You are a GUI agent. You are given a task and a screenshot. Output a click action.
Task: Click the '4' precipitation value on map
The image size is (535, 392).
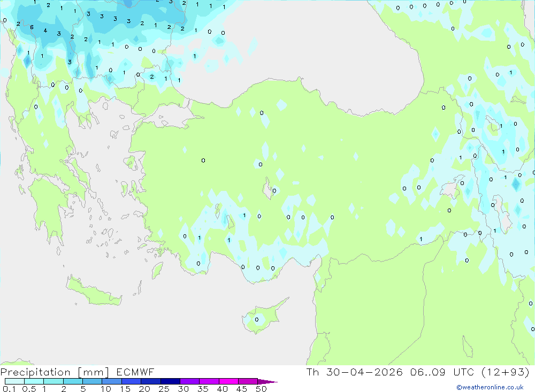coord(45,30)
